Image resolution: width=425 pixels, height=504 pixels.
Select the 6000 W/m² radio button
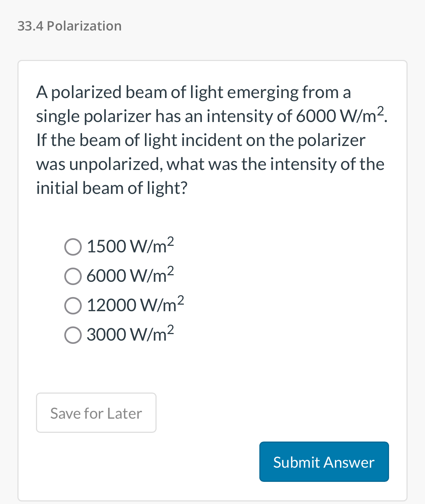pyautogui.click(x=73, y=276)
